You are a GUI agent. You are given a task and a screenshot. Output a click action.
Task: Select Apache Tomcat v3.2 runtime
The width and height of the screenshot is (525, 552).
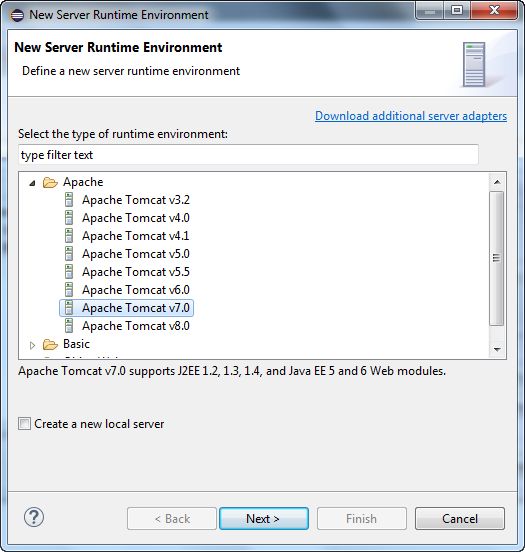(x=136, y=200)
